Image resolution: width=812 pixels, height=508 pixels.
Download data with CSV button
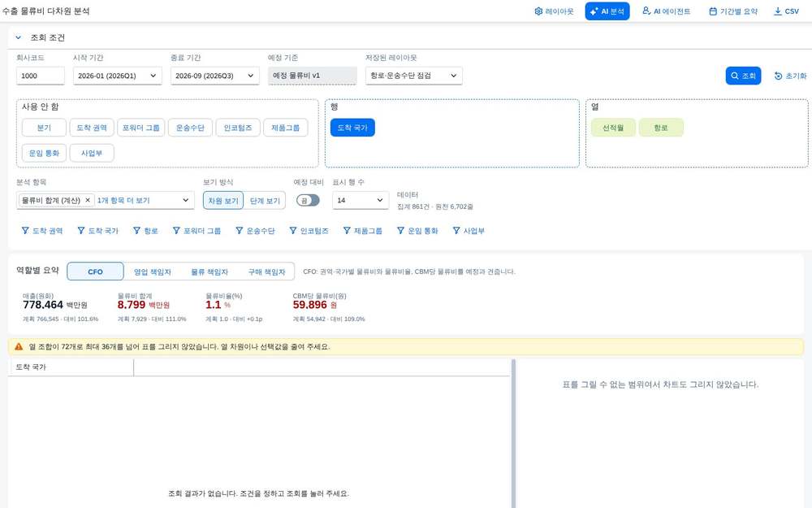[785, 11]
